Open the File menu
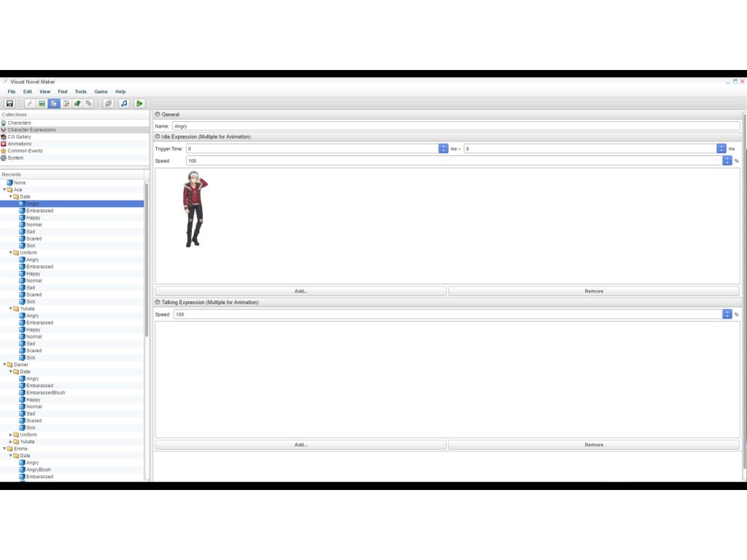 coord(12,91)
